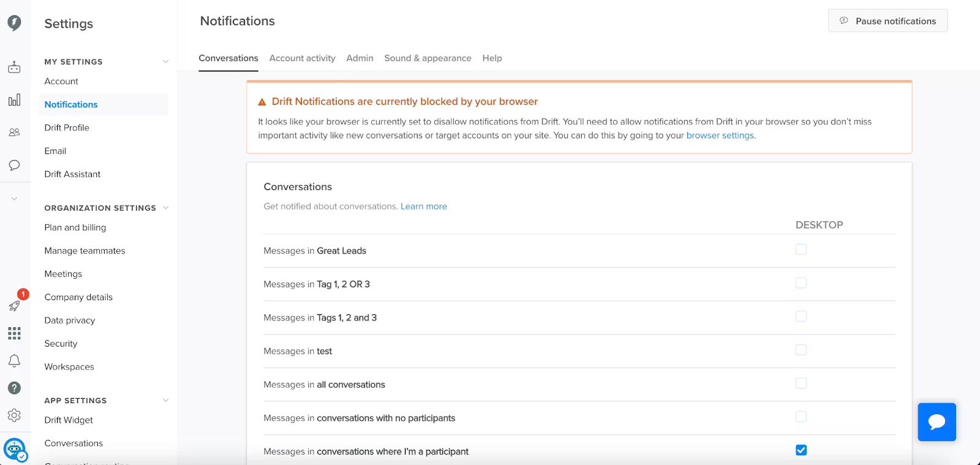The image size is (980, 465).
Task: Collapse the Organization Settings section chevron
Action: (165, 208)
